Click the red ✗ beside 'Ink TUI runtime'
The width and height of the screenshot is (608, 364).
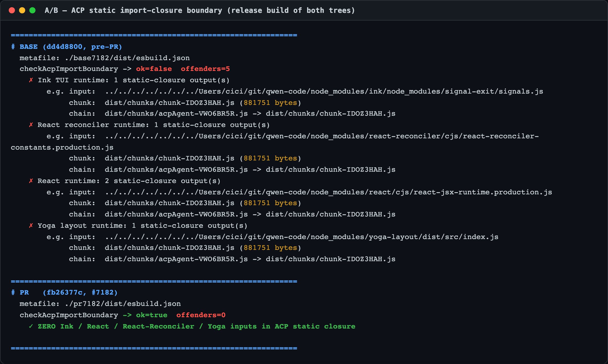point(31,80)
